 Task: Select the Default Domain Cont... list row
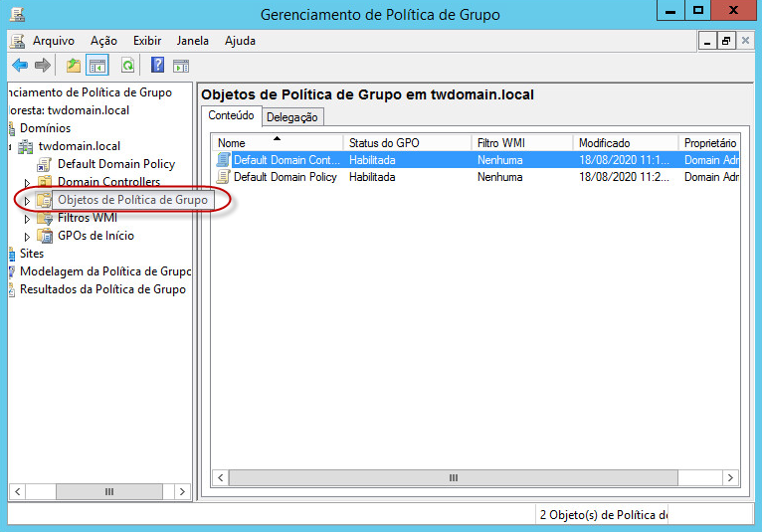click(476, 160)
